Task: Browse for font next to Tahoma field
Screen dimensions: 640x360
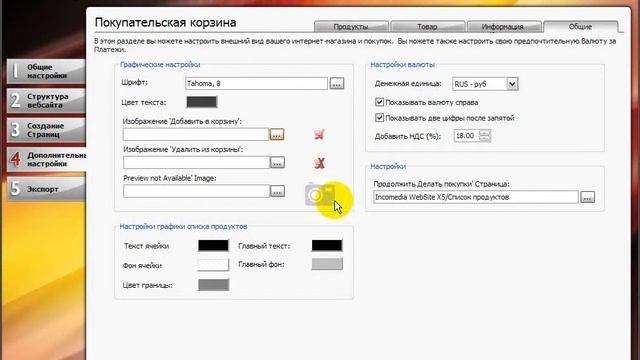Action: tap(337, 84)
